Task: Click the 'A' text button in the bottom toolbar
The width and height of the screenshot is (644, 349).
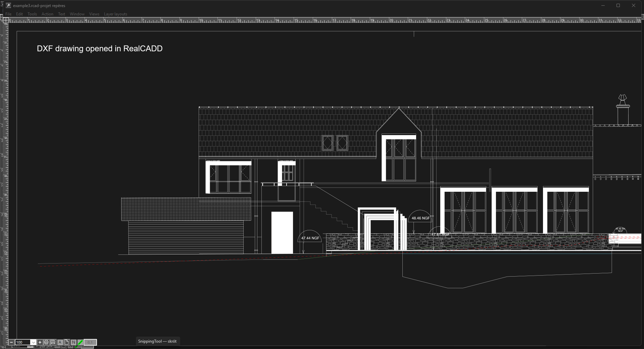Action: pyautogui.click(x=60, y=342)
